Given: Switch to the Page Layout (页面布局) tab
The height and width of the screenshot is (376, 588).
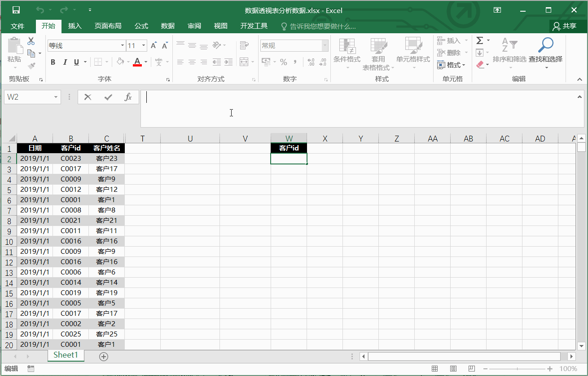Looking at the screenshot, I should pos(108,26).
